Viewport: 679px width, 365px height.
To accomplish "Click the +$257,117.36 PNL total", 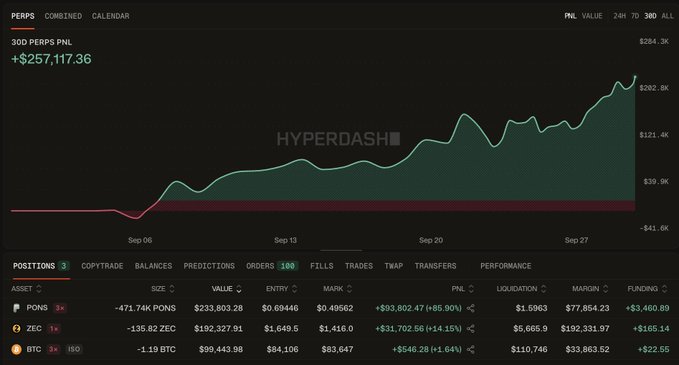I will click(52, 59).
